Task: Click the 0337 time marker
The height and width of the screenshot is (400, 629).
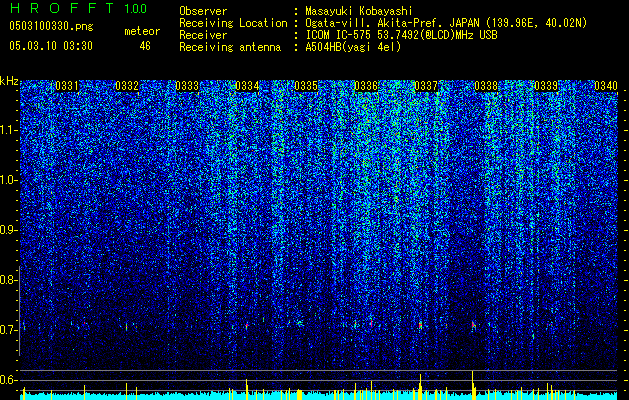Action: pos(426,86)
